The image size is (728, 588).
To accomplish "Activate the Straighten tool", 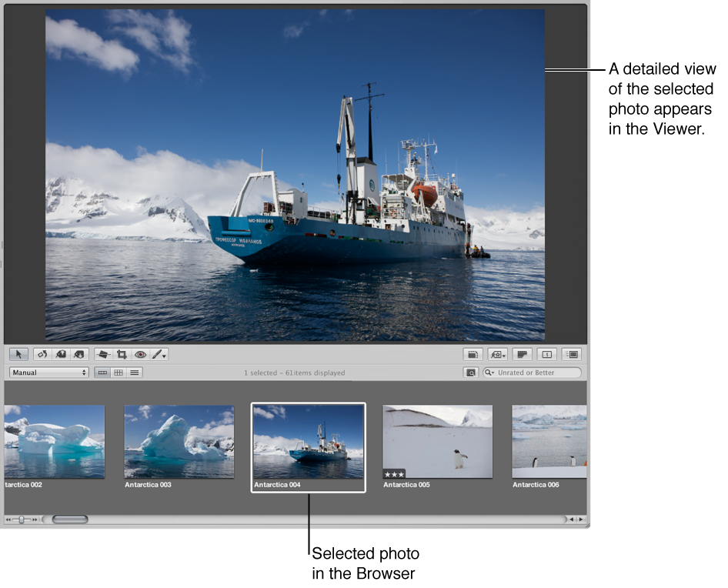I will [x=104, y=355].
